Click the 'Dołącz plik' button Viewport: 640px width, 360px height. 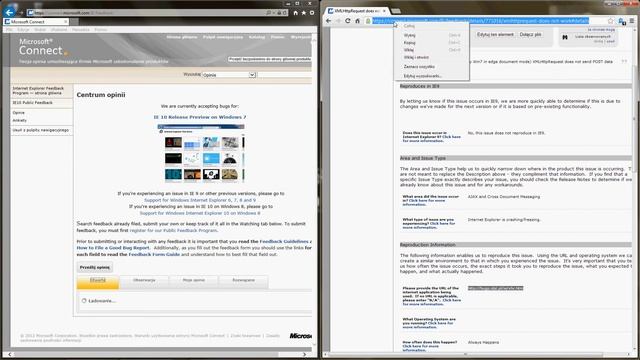click(x=530, y=35)
